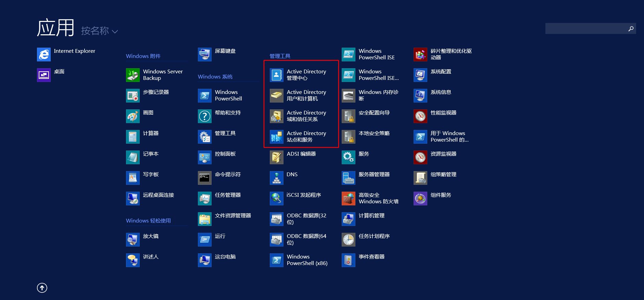Open 系统配置 icon
This screenshot has width=644, height=300.
pos(420,75)
